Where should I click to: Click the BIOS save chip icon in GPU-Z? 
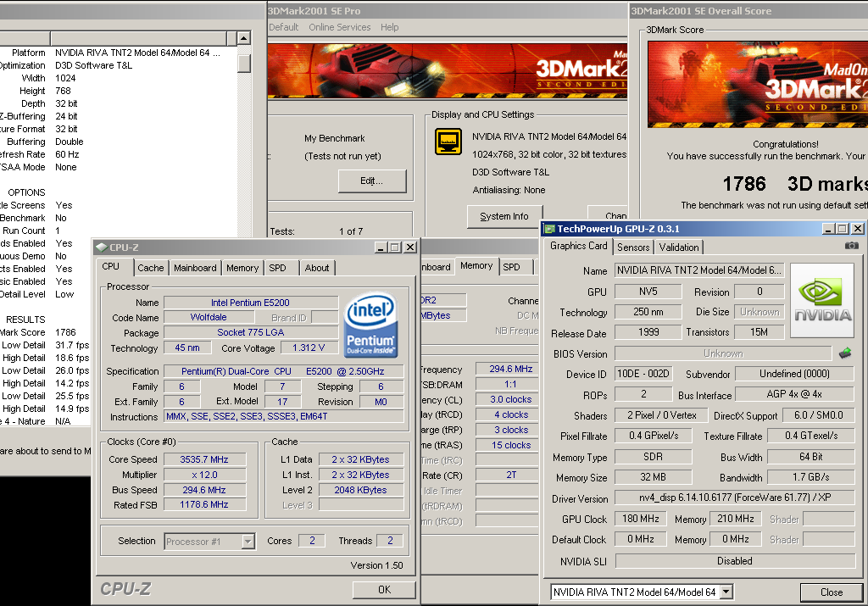click(845, 353)
